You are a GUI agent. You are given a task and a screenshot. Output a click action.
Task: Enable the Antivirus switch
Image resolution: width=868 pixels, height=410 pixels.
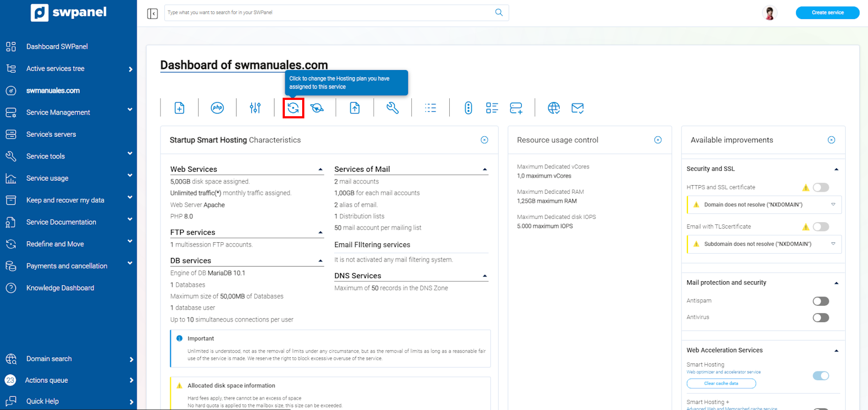point(821,317)
